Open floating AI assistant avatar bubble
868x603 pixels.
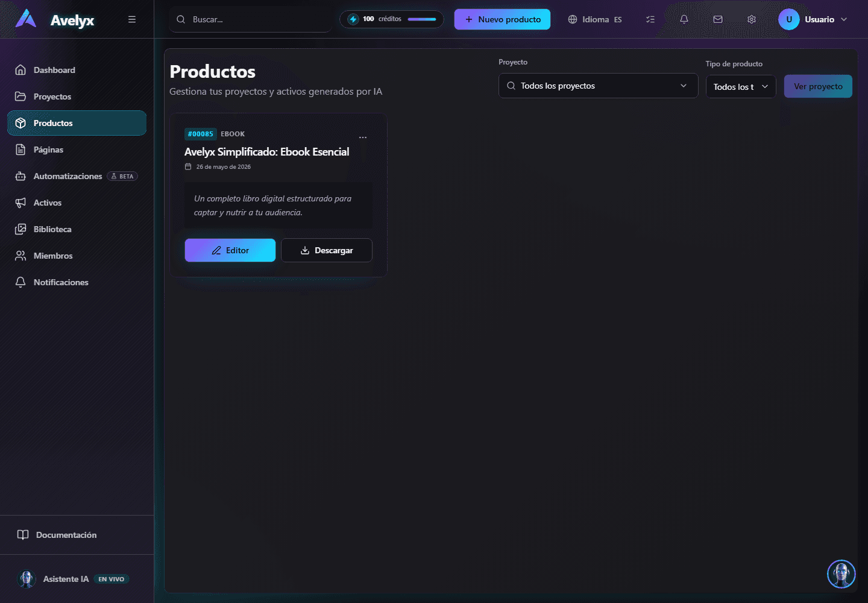pyautogui.click(x=841, y=574)
